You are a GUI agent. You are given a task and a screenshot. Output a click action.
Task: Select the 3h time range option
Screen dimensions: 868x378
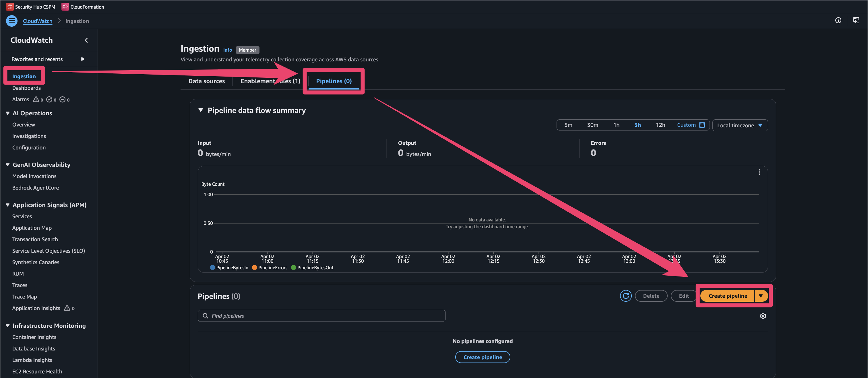[x=637, y=125]
